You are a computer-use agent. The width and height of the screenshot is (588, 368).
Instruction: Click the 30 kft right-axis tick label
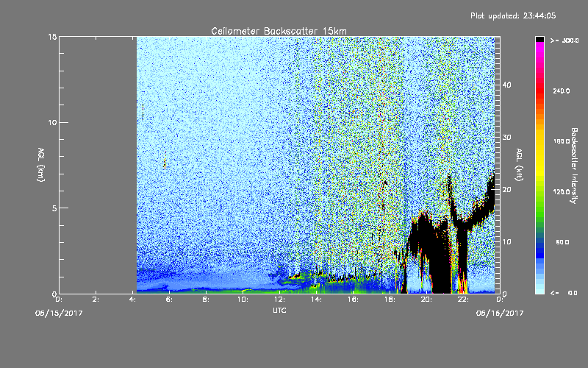click(506, 137)
